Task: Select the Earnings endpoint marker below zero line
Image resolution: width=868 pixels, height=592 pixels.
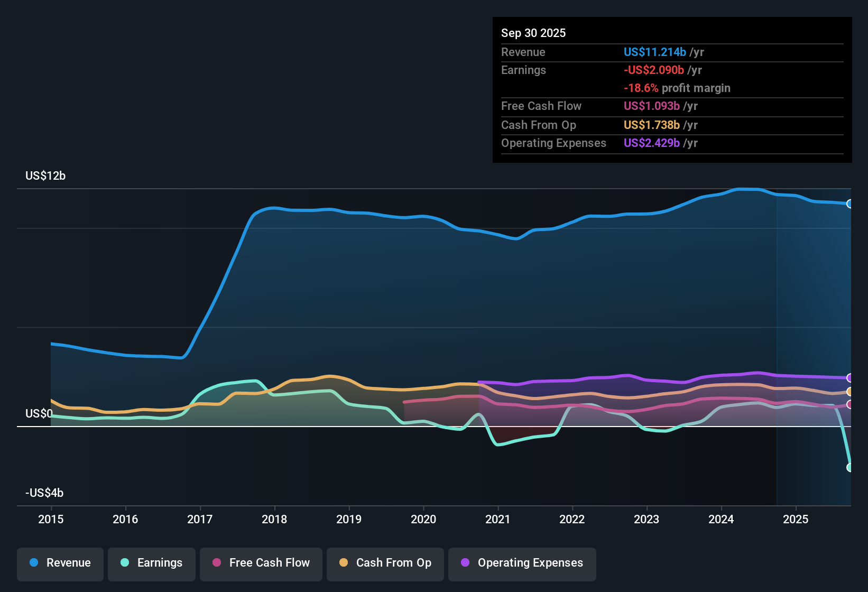Action: pos(850,467)
